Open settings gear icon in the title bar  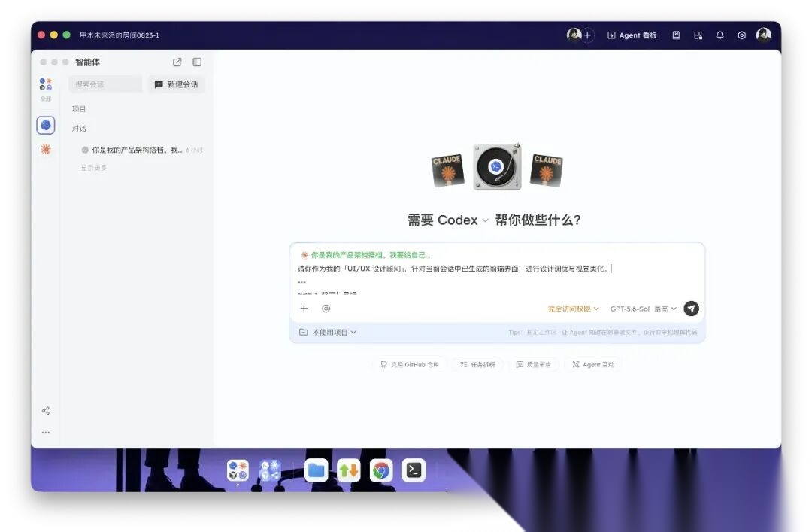pyautogui.click(x=741, y=35)
